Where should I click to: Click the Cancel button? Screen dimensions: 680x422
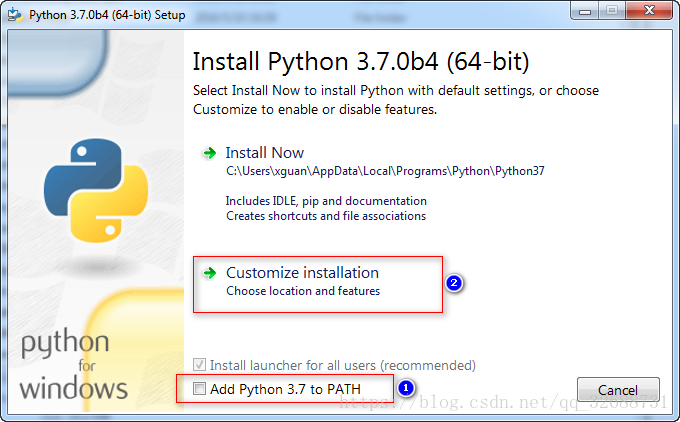[618, 389]
